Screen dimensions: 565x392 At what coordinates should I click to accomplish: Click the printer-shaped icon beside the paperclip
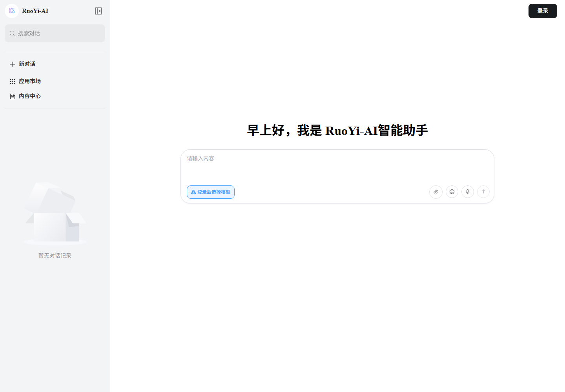[x=452, y=192]
